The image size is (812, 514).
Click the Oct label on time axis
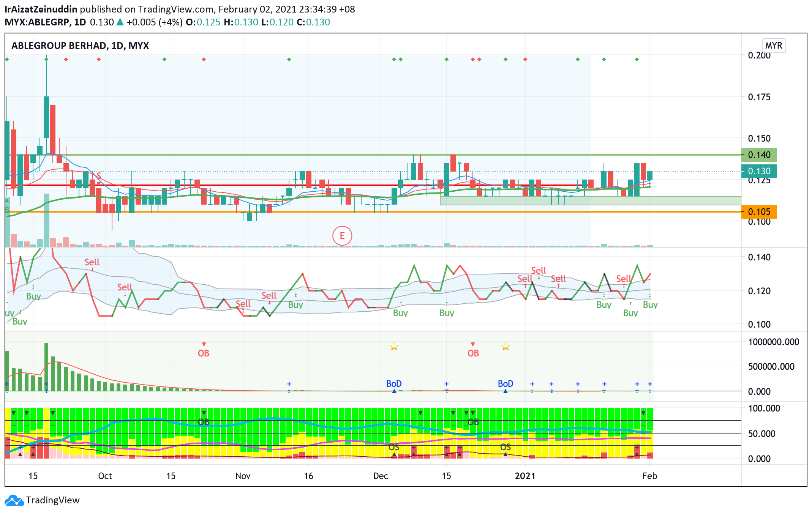105,476
